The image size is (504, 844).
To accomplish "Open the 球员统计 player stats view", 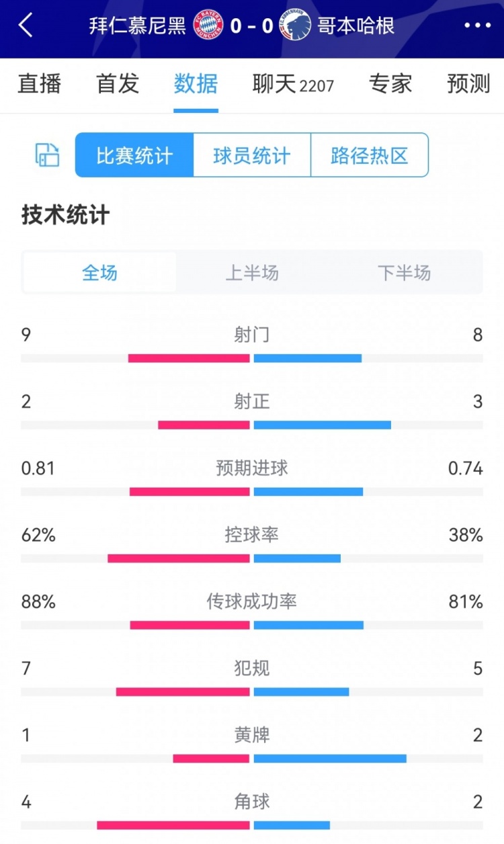I will 251,155.
